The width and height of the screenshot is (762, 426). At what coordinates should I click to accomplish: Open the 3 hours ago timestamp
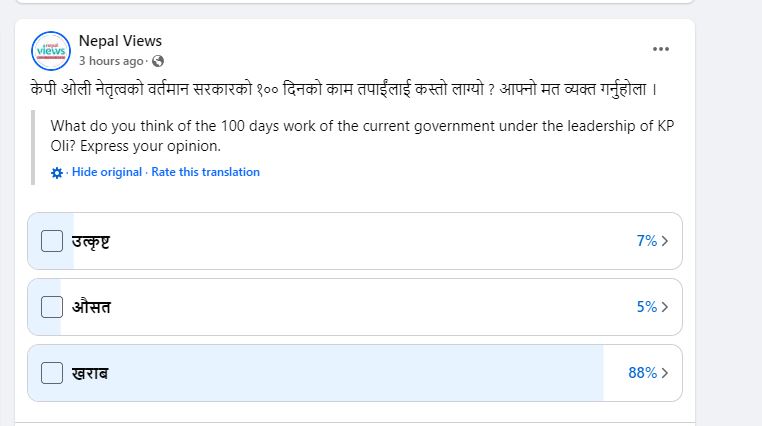111,61
